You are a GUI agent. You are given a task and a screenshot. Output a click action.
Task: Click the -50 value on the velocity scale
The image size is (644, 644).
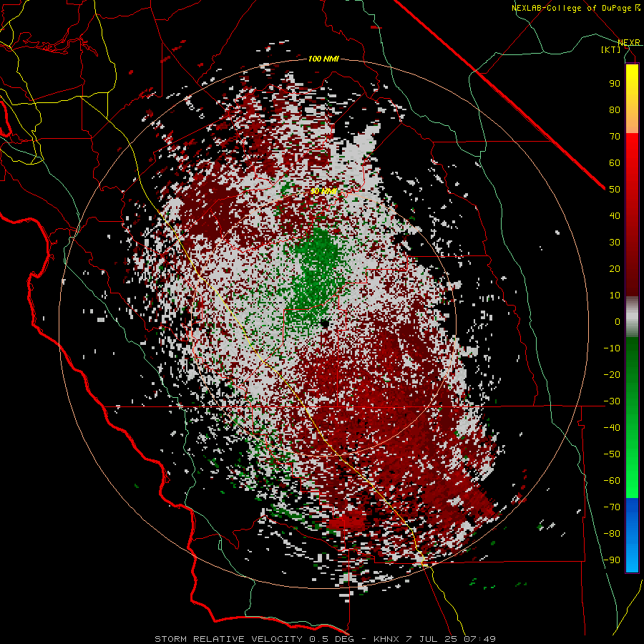coord(612,454)
